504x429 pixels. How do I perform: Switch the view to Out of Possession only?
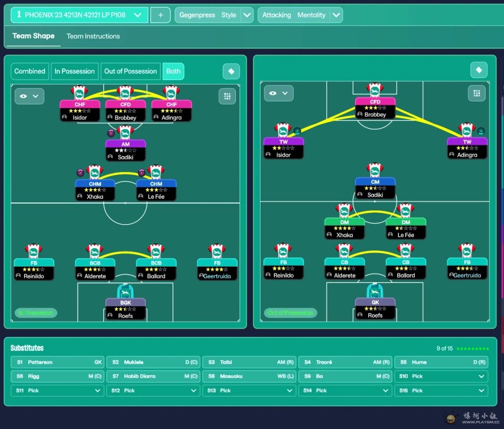130,72
